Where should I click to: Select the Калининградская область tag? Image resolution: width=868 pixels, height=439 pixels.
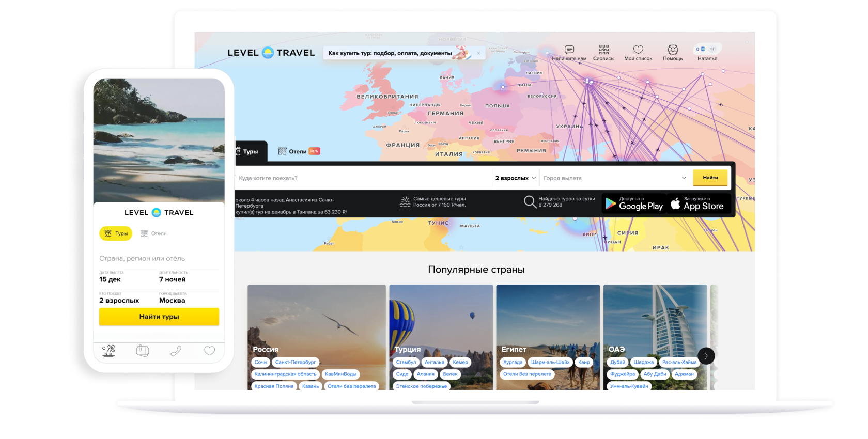285,374
